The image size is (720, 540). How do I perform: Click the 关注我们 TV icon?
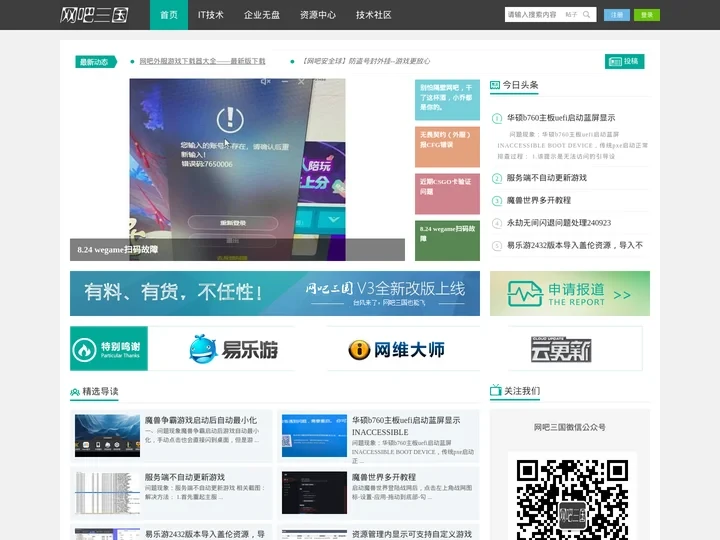pos(495,390)
